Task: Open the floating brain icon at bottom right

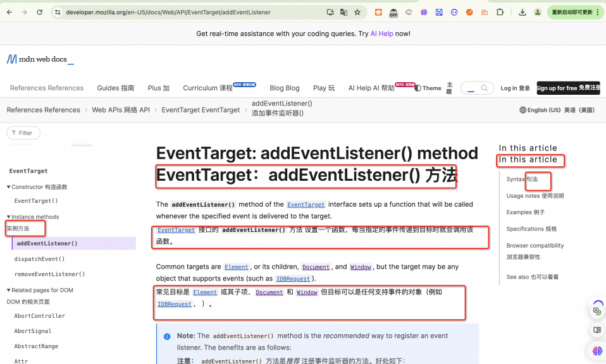Action: (598, 351)
